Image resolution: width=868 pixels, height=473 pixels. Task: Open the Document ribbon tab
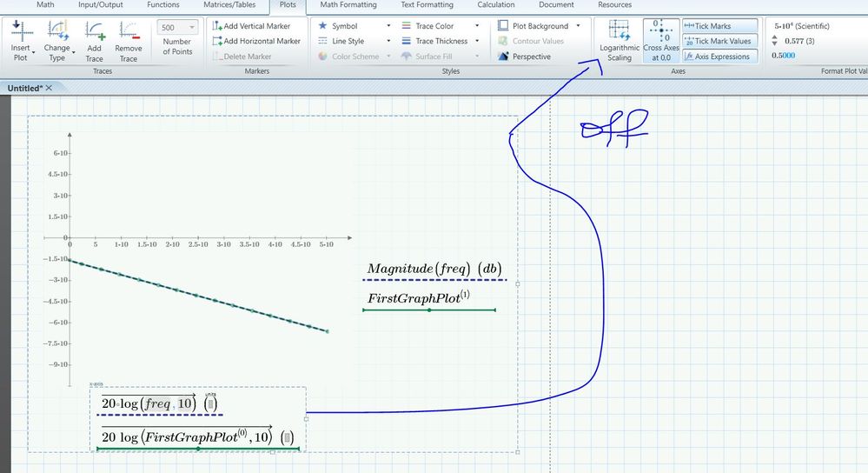(556, 5)
